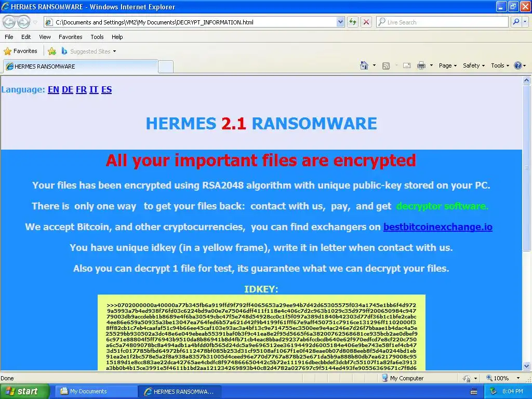This screenshot has height=399, width=532.
Task: Open the Tools menu in menu bar
Action: click(97, 37)
